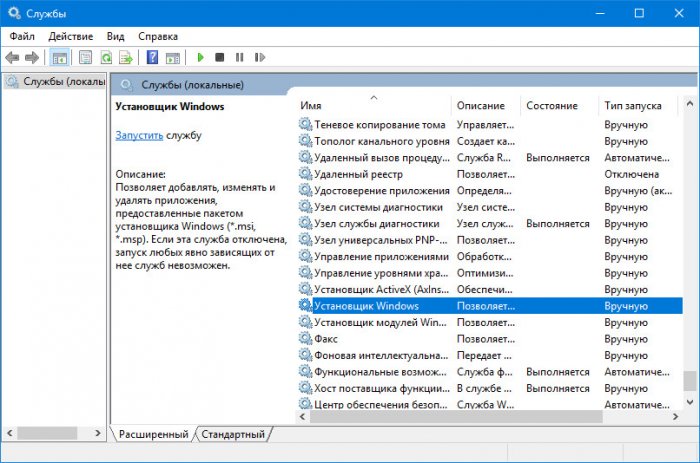Open Действие menu
700x463 pixels.
(x=71, y=36)
